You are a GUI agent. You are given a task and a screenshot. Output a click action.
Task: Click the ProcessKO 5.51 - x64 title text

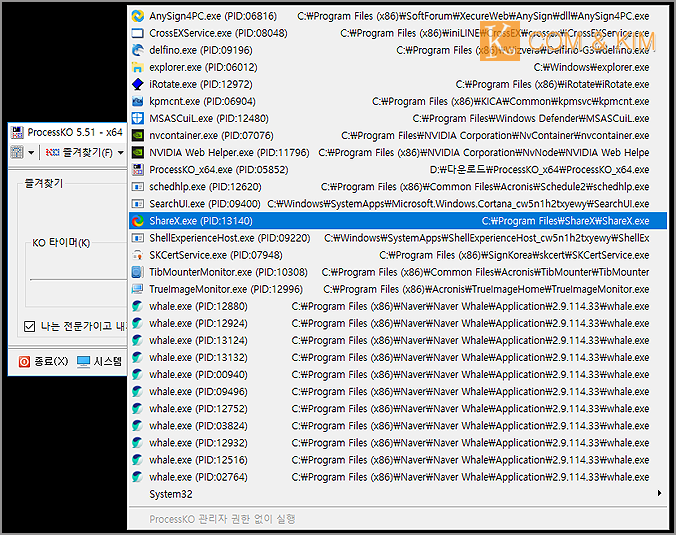pyautogui.click(x=75, y=132)
